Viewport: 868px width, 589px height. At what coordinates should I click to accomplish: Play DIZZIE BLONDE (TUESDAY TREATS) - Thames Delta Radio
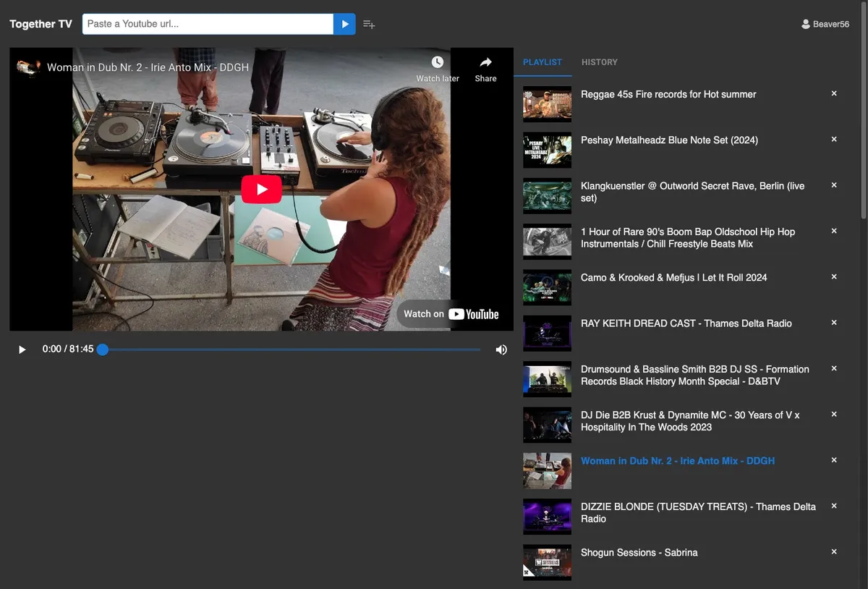(x=698, y=512)
